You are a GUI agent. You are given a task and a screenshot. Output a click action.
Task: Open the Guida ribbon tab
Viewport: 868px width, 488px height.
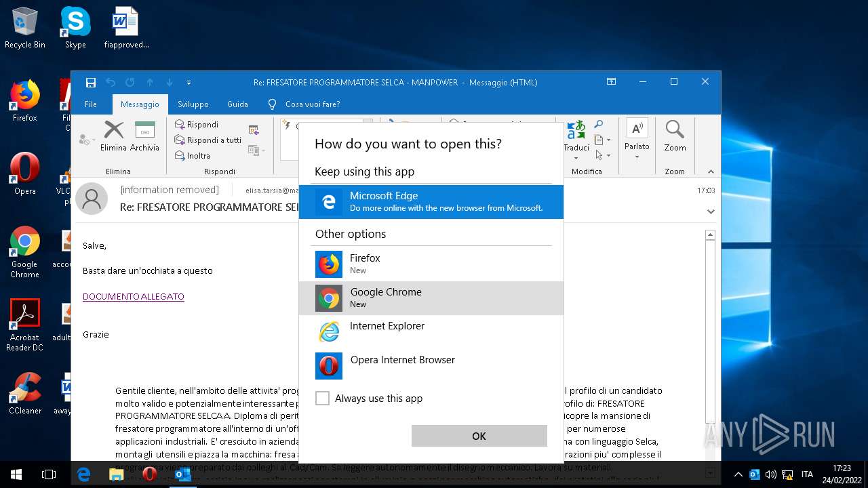237,104
